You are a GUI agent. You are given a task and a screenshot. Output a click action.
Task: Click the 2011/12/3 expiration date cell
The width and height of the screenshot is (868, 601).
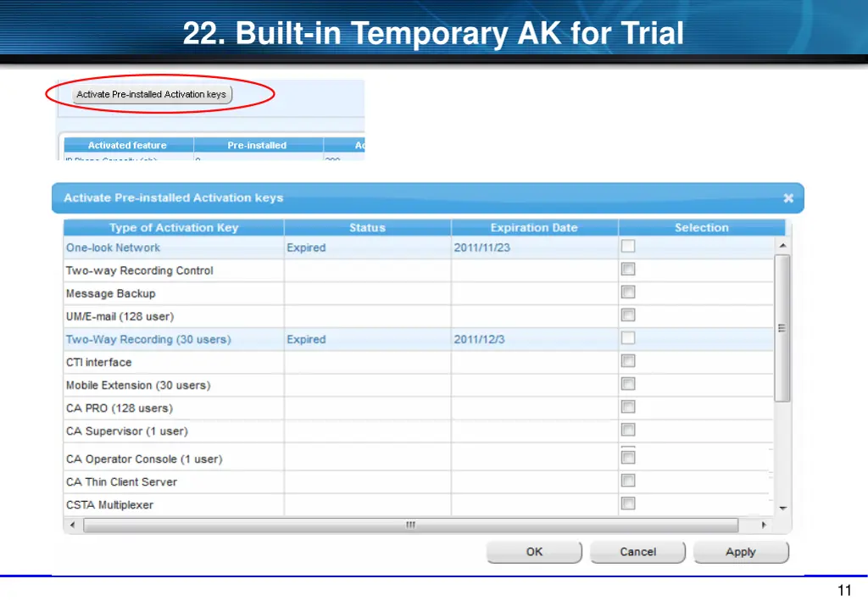480,340
